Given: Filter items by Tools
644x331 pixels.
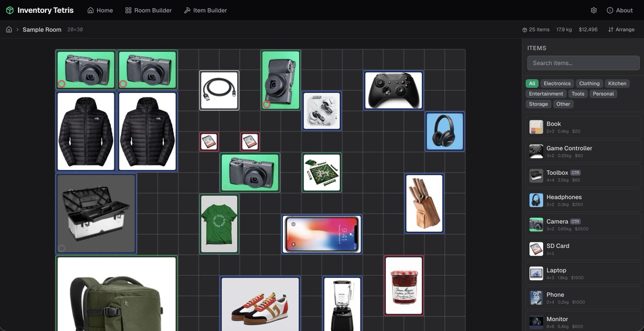Looking at the screenshot, I should [578, 93].
